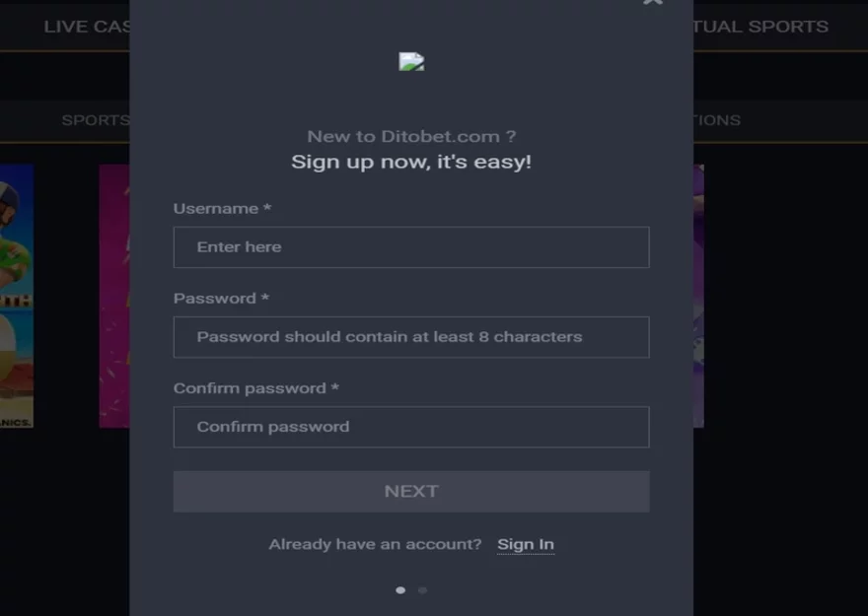
Task: Switch to the SPORTS tab
Action: click(96, 120)
